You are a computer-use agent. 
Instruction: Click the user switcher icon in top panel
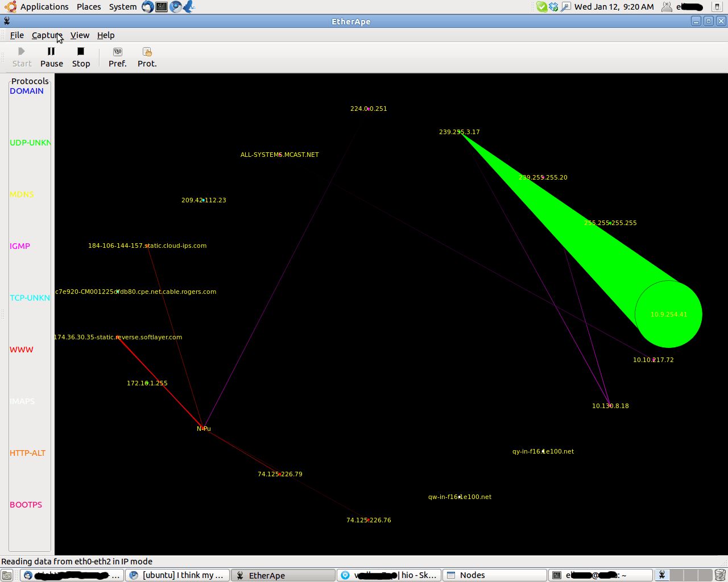coord(667,7)
